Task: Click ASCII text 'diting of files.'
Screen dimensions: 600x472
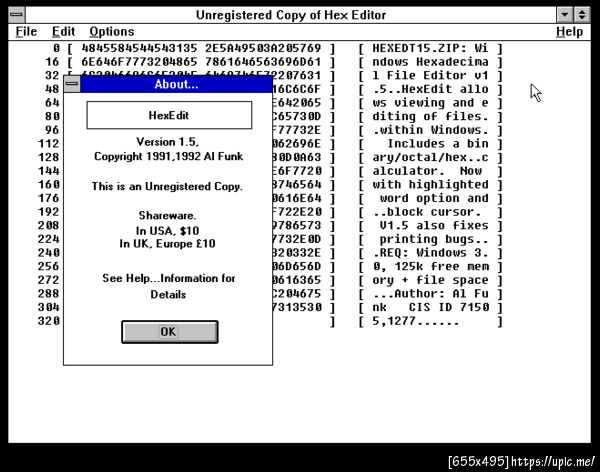Action: [430, 116]
